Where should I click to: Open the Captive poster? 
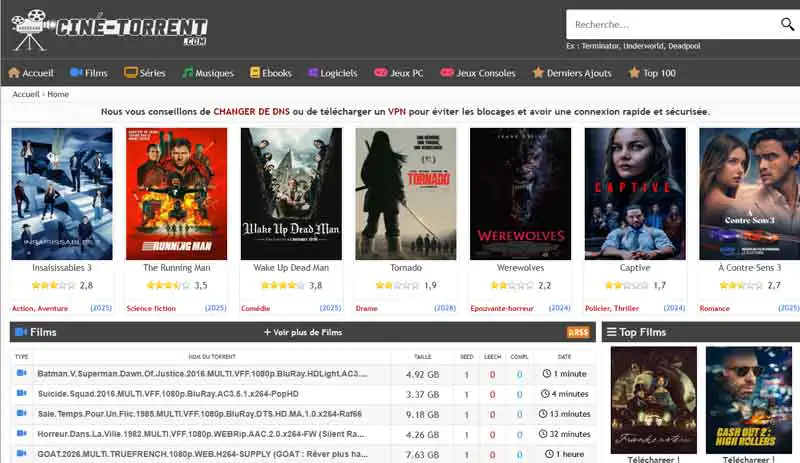click(635, 194)
